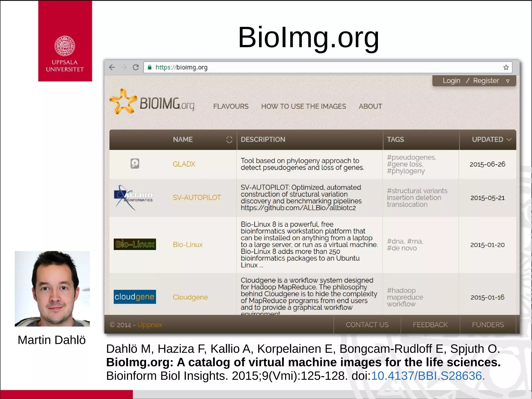The image size is (532, 399).
Task: Open the GLADX image link
Action: coord(184,164)
